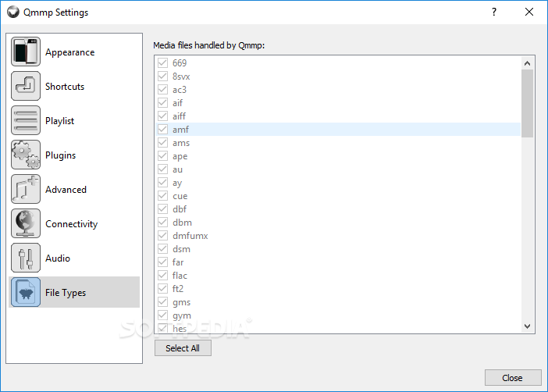Go to Plugins section label

(60, 155)
